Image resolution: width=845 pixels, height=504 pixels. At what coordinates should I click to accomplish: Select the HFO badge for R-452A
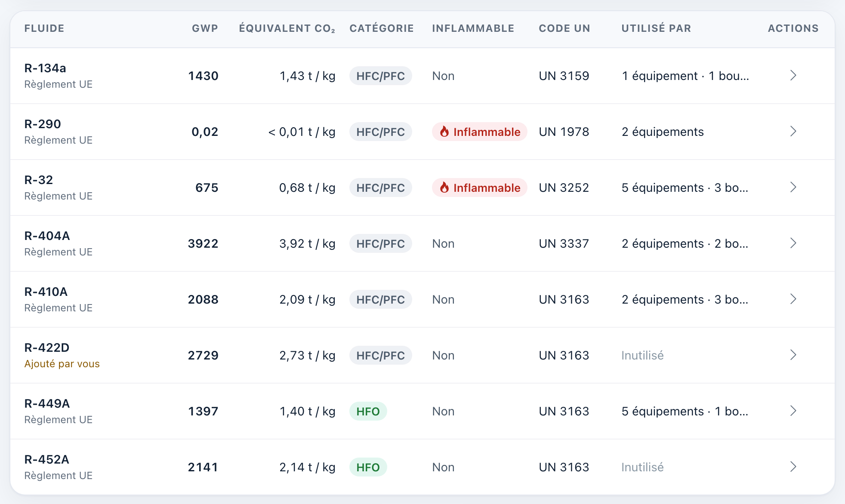pyautogui.click(x=368, y=467)
